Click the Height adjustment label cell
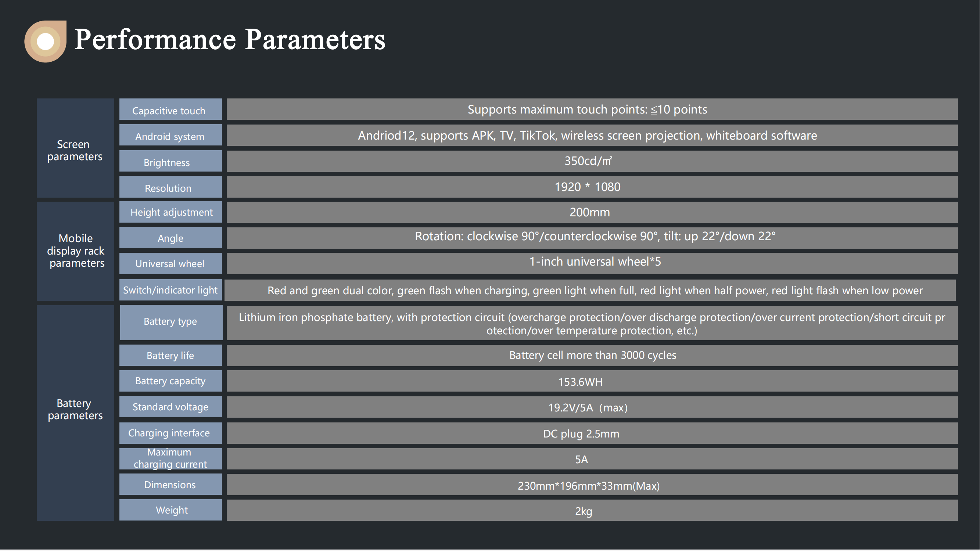The width and height of the screenshot is (980, 551). pyautogui.click(x=170, y=212)
